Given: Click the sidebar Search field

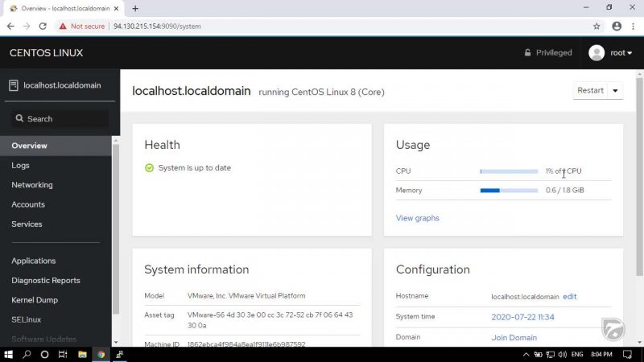Looking at the screenshot, I should point(60,119).
